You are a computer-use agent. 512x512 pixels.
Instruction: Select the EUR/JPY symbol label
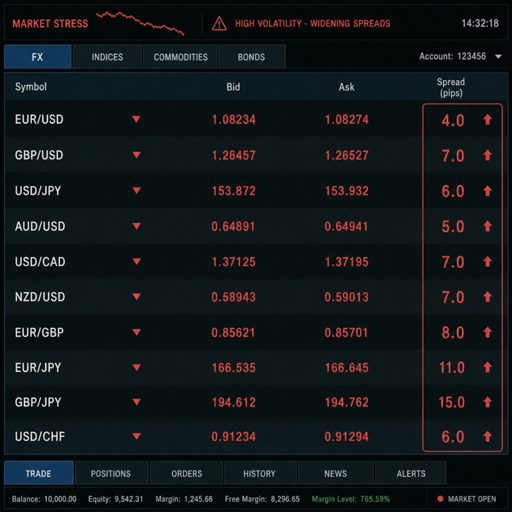coord(38,368)
